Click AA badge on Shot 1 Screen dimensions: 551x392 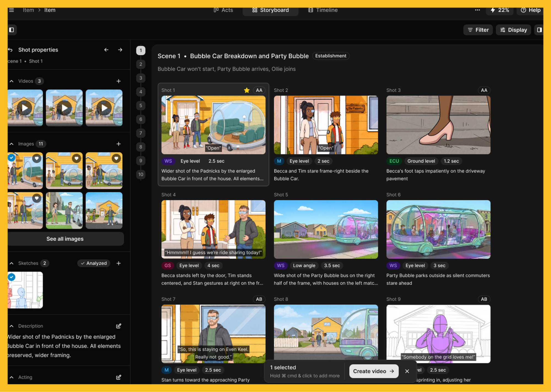tap(259, 90)
